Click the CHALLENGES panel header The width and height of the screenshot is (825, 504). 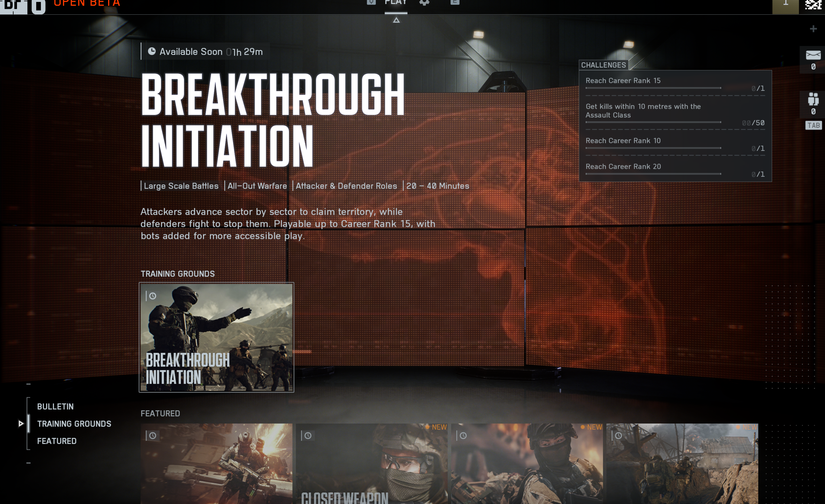click(x=603, y=65)
